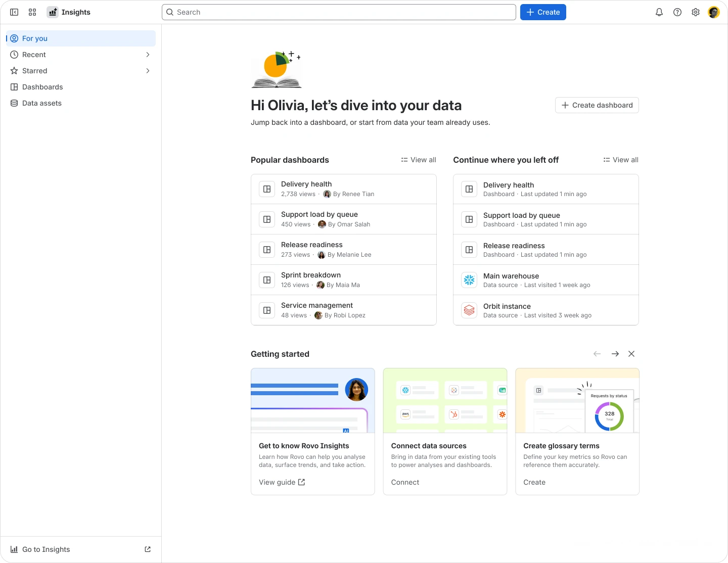Click the Create dashboard button
This screenshot has width=728, height=563.
pyautogui.click(x=597, y=105)
